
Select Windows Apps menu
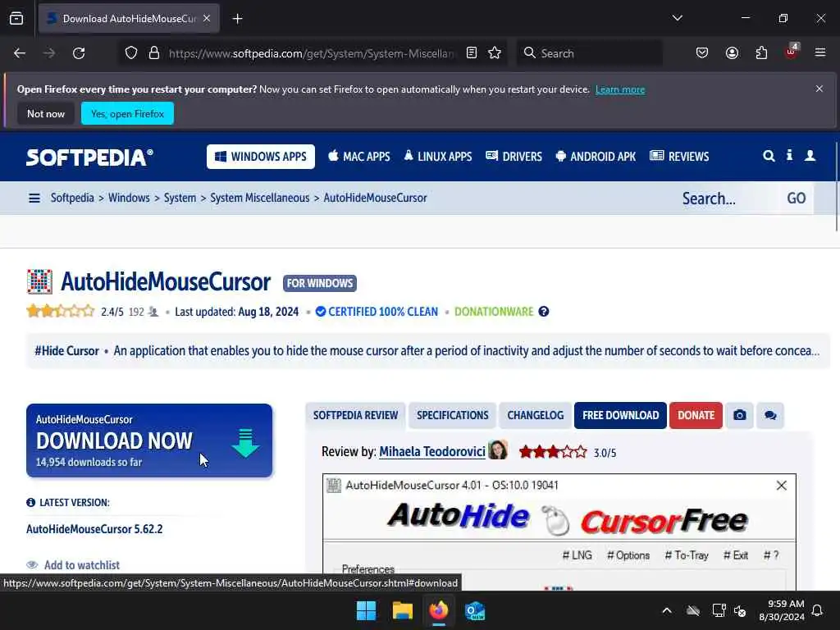point(261,157)
